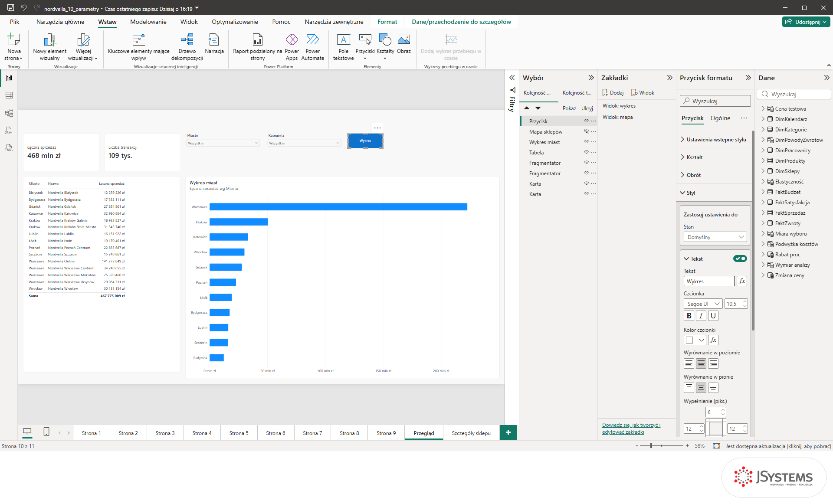Screen dimensions: 833x504
Task: Switch to the Widok ribbon tab
Action: pyautogui.click(x=189, y=22)
